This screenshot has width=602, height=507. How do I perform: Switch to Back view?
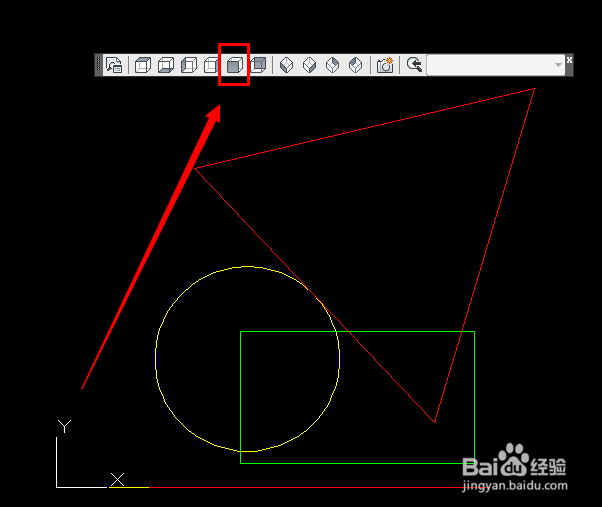(258, 65)
